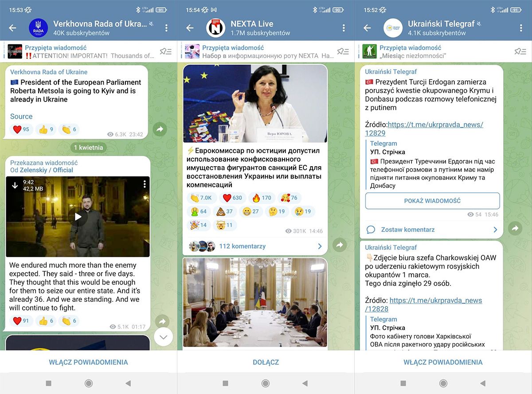
Task: Open video options on Zelenskiy clip
Action: point(145,184)
